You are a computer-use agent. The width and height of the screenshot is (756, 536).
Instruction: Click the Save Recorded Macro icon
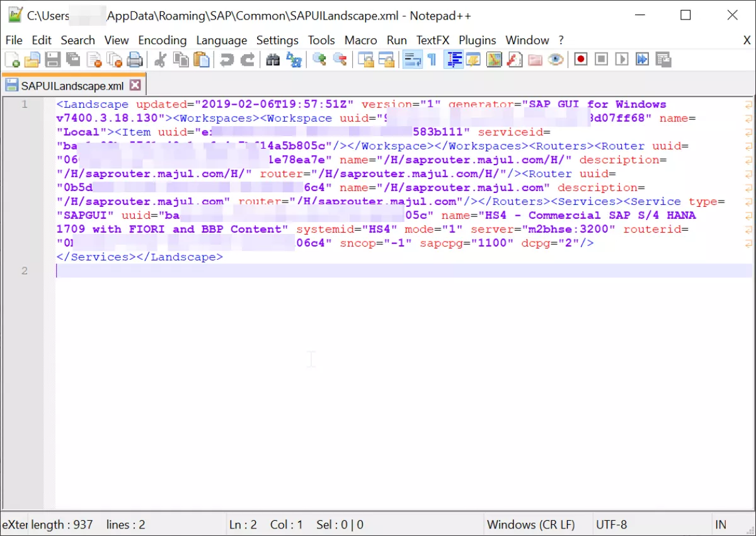(663, 60)
